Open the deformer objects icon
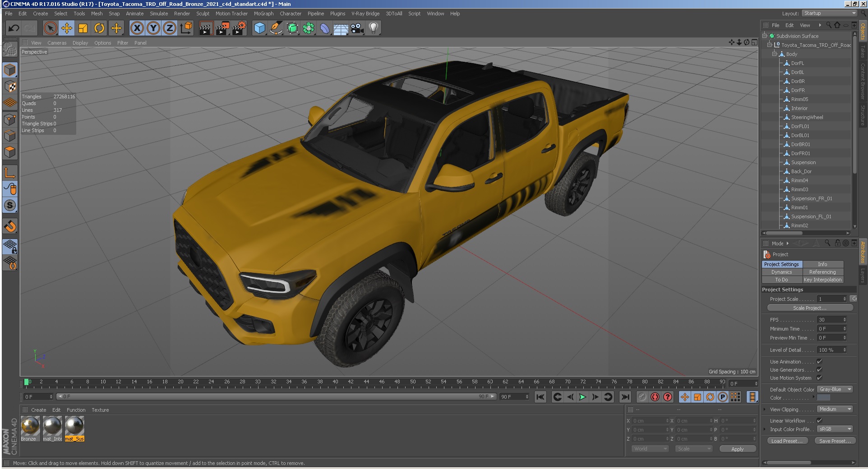Screen dimensions: 868x469 pos(325,28)
